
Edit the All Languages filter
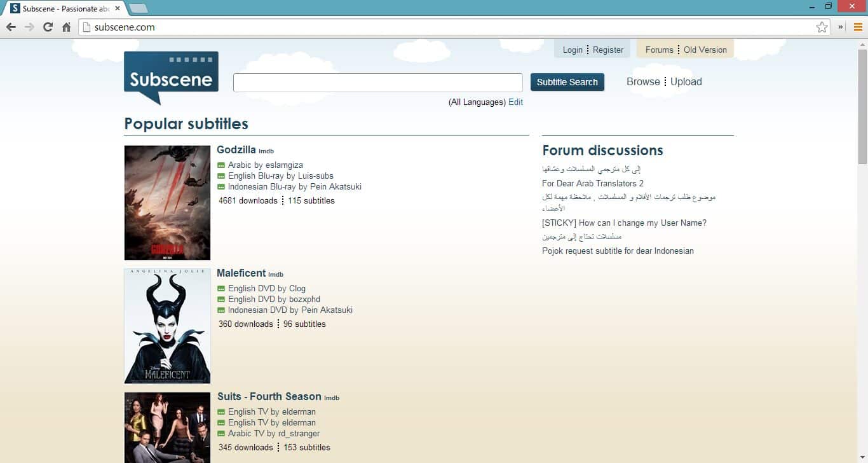pos(515,102)
